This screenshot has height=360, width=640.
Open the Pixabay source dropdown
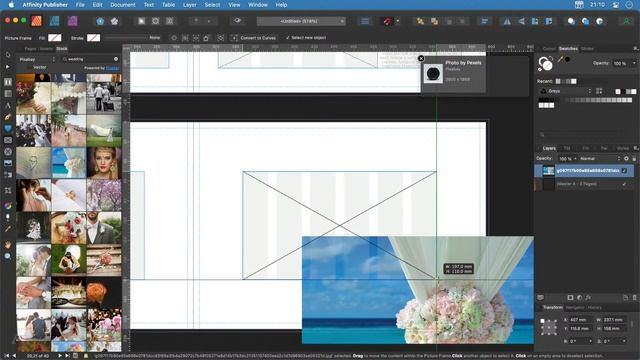37,59
